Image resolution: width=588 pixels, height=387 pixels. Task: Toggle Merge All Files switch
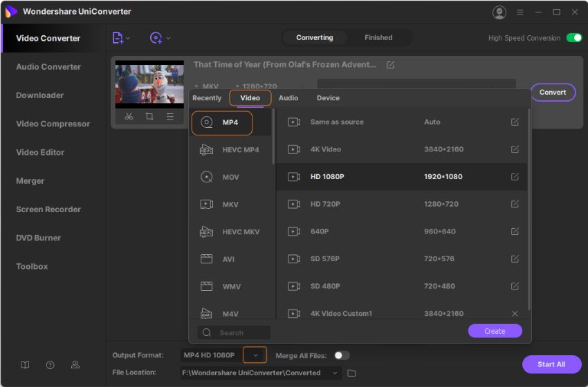click(x=342, y=355)
